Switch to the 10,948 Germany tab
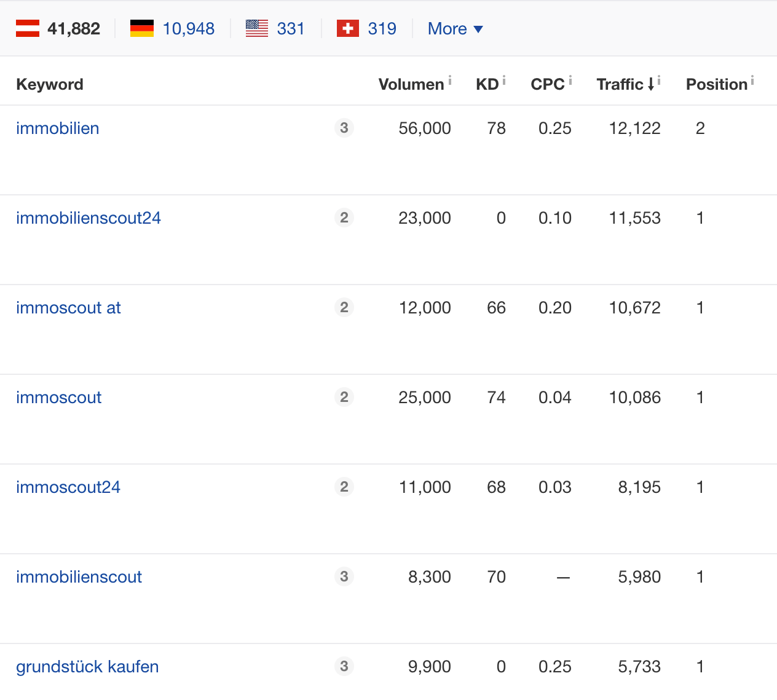The image size is (777, 700). 189,29
